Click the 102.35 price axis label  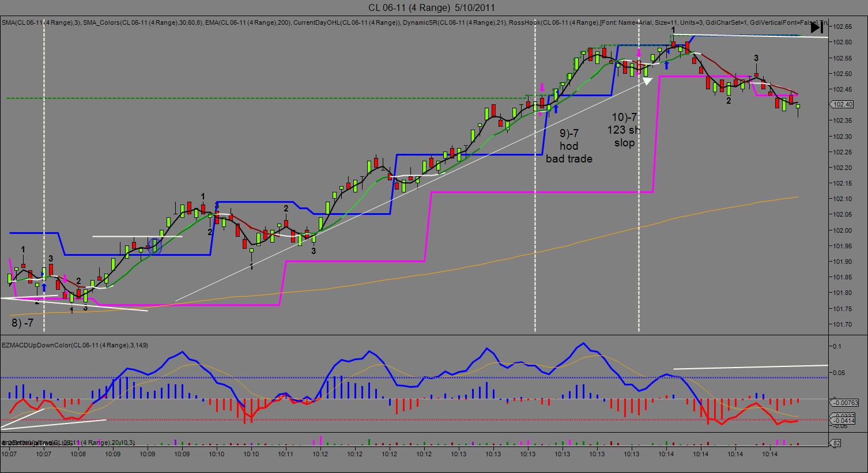pyautogui.click(x=843, y=121)
